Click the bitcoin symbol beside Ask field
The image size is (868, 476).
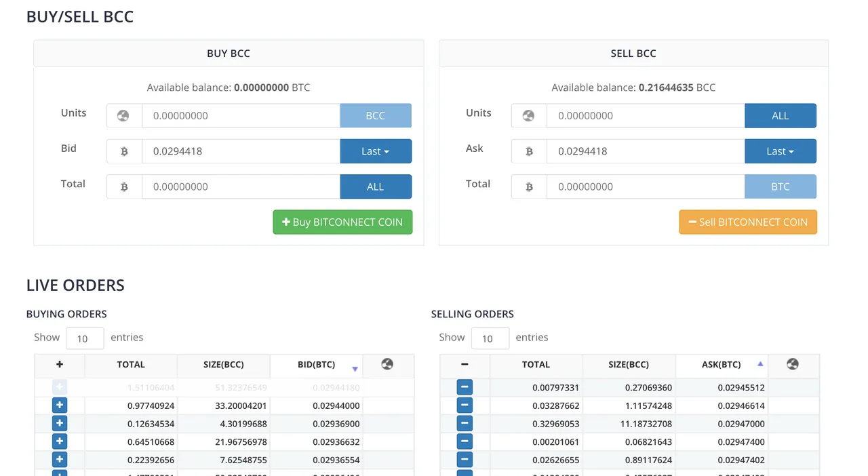pos(529,151)
